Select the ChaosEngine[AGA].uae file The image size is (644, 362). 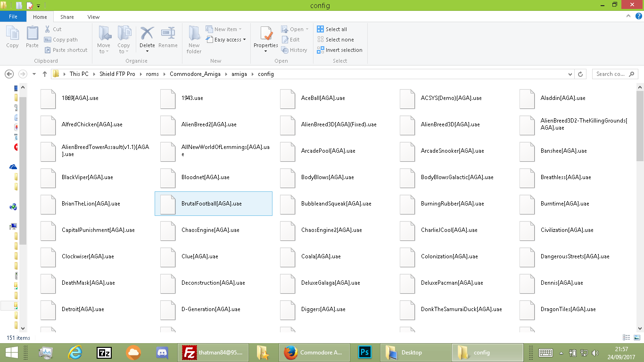[210, 230]
